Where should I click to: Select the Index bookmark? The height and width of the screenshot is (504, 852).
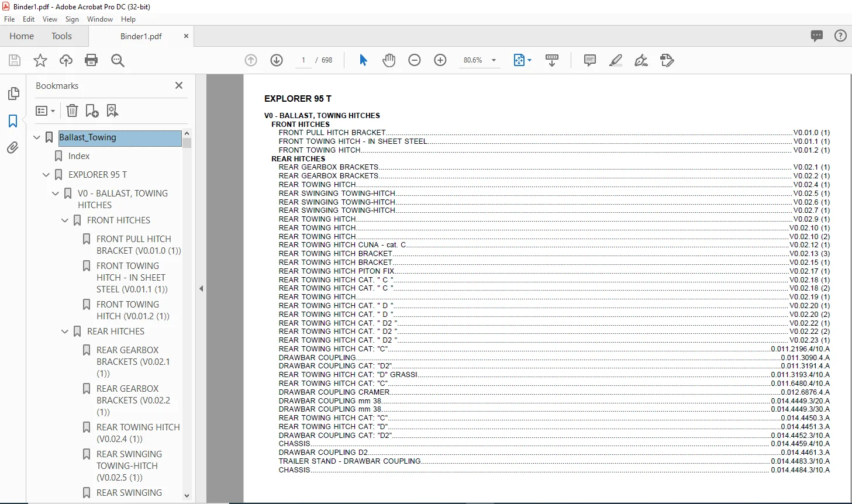pos(79,156)
